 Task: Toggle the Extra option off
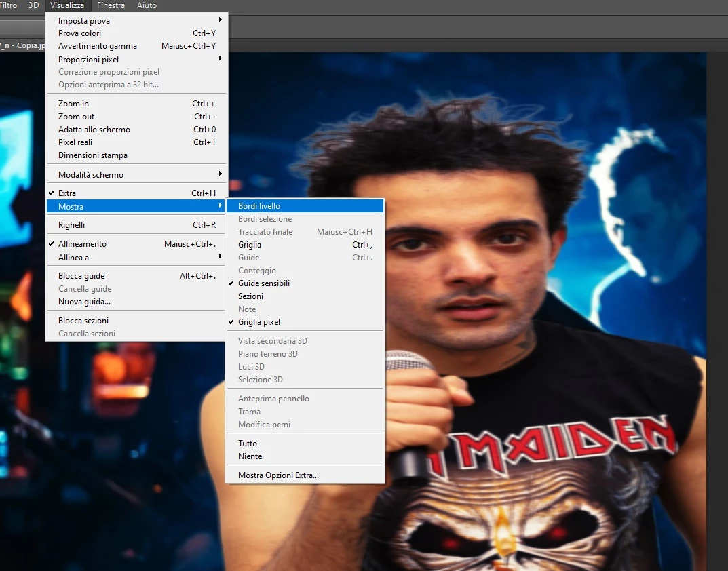[x=137, y=193]
